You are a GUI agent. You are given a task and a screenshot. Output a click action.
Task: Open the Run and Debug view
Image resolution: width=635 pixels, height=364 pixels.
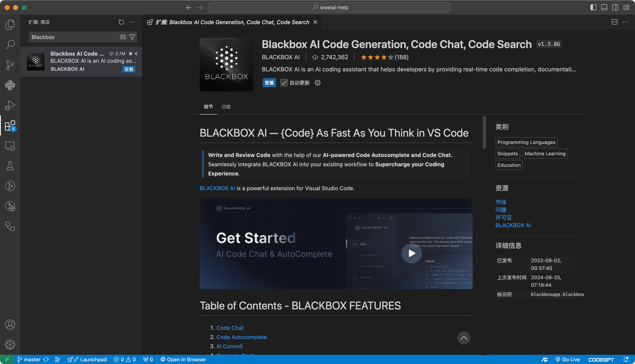click(x=10, y=105)
